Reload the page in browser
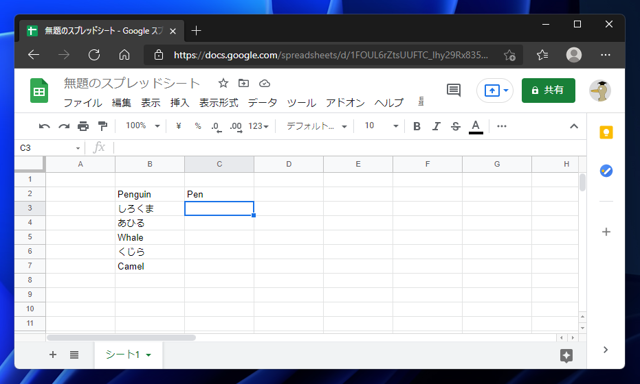Viewport: 640px width, 384px height. [94, 55]
